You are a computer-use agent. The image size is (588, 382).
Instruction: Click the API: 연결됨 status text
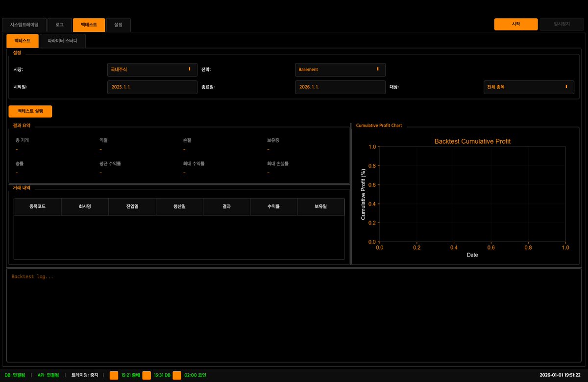point(48,375)
